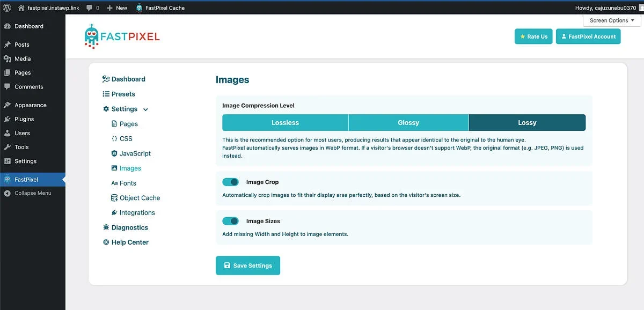Open Posts menu label in the sidebar

click(x=22, y=45)
